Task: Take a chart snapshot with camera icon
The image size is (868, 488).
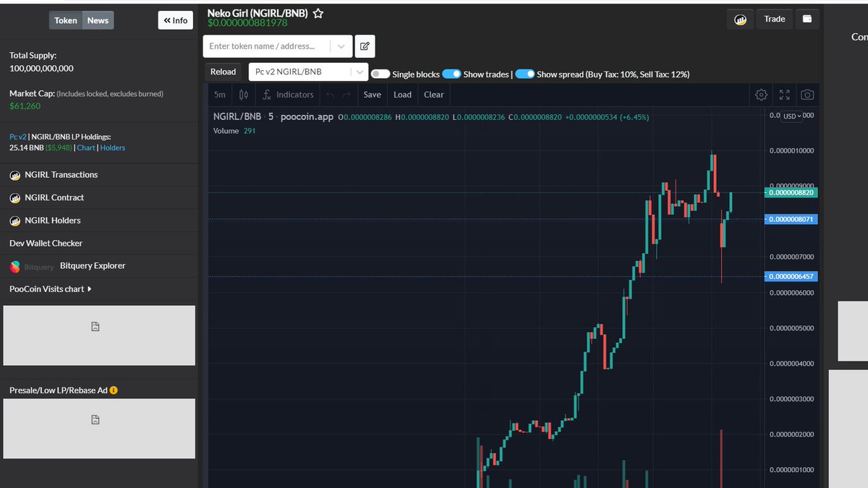Action: (x=807, y=94)
